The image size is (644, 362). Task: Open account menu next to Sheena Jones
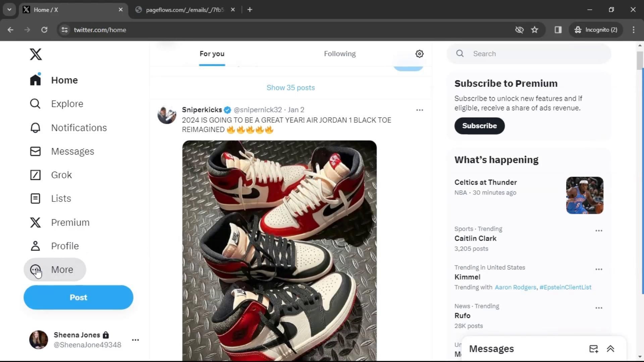tap(135, 340)
